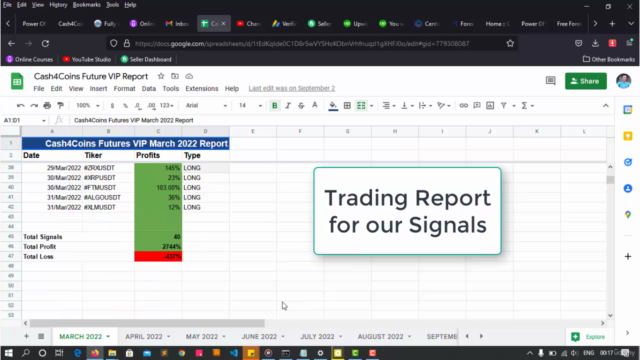The width and height of the screenshot is (640, 360).
Task: Toggle strikethrough formatting
Action: (301, 106)
